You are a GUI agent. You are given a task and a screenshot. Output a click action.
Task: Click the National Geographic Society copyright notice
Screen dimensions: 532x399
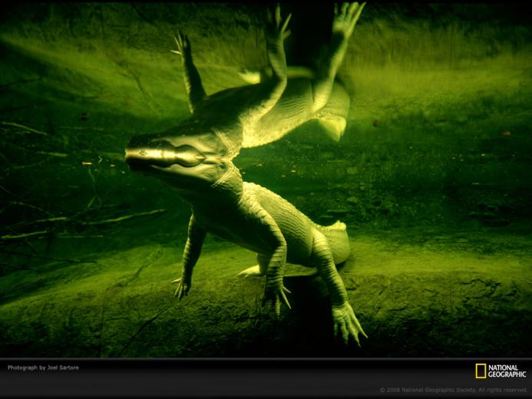click(454, 391)
